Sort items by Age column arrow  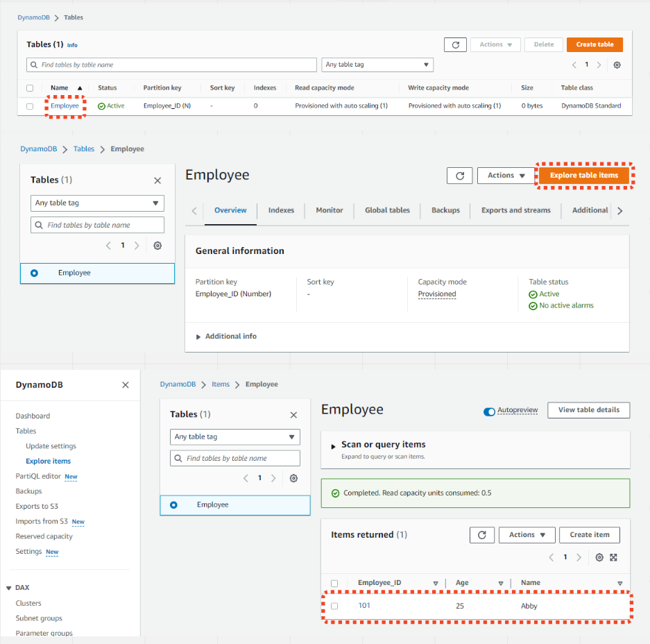pyautogui.click(x=501, y=584)
